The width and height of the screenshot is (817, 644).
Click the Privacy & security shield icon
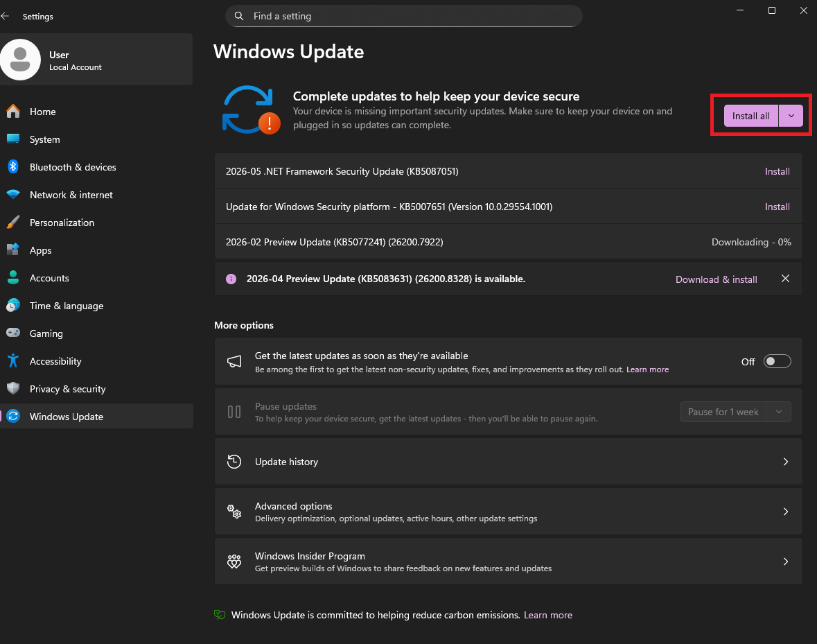click(13, 388)
